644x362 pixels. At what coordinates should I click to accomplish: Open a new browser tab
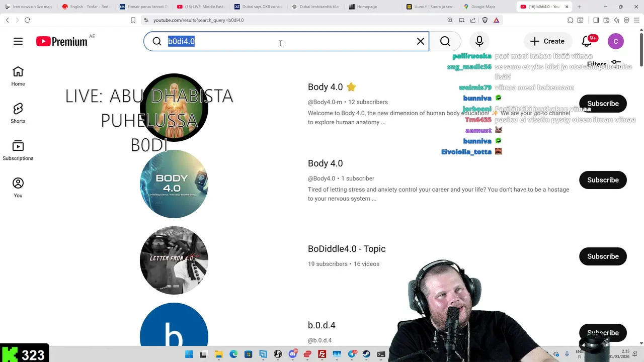point(579,7)
